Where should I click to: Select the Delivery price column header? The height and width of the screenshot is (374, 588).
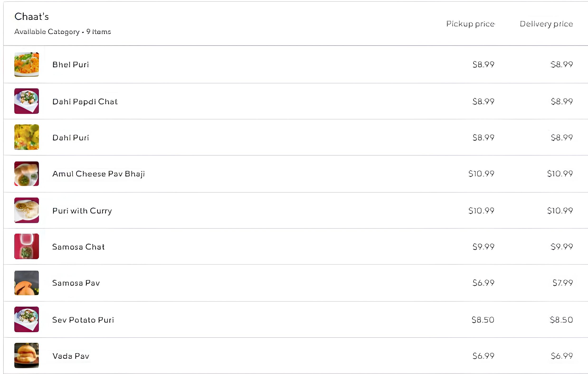coord(546,24)
